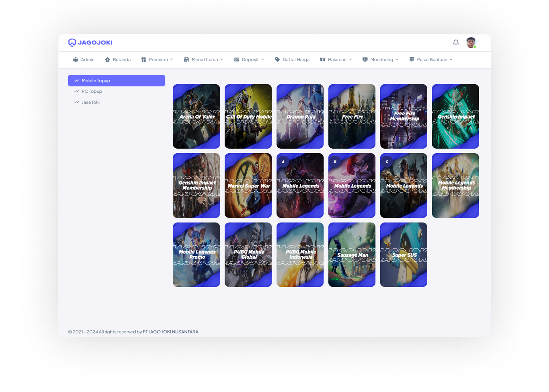Choose the PUBG Mobile Indonesia card
Image resolution: width=549 pixels, height=392 pixels.
point(300,255)
